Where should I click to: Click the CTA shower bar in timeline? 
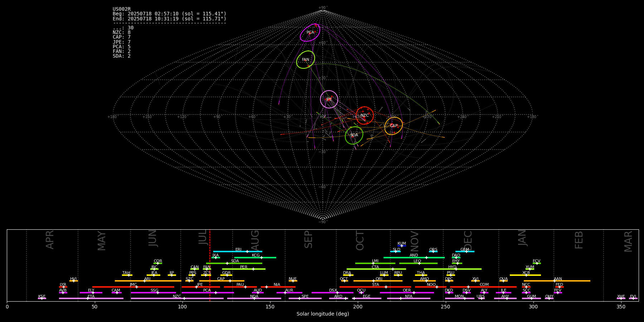(x=376, y=269)
